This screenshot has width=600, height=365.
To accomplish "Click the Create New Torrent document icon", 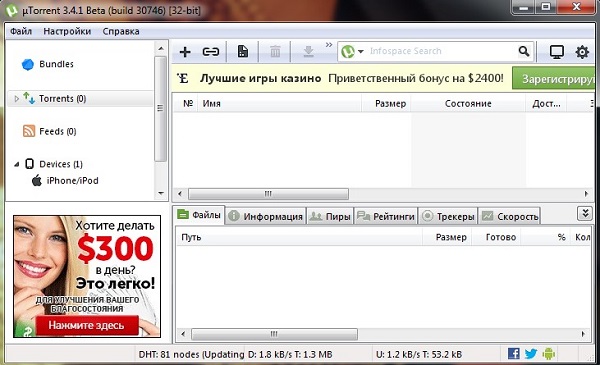I will click(243, 51).
